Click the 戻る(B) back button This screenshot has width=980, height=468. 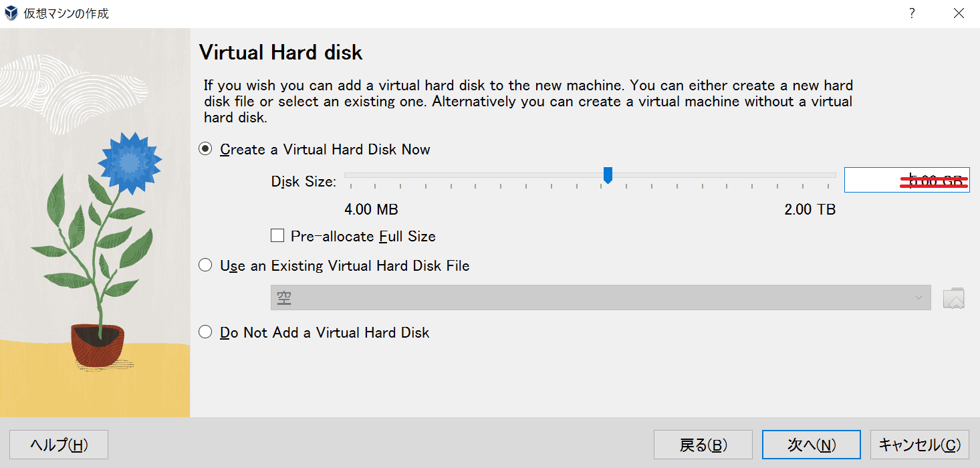click(703, 445)
